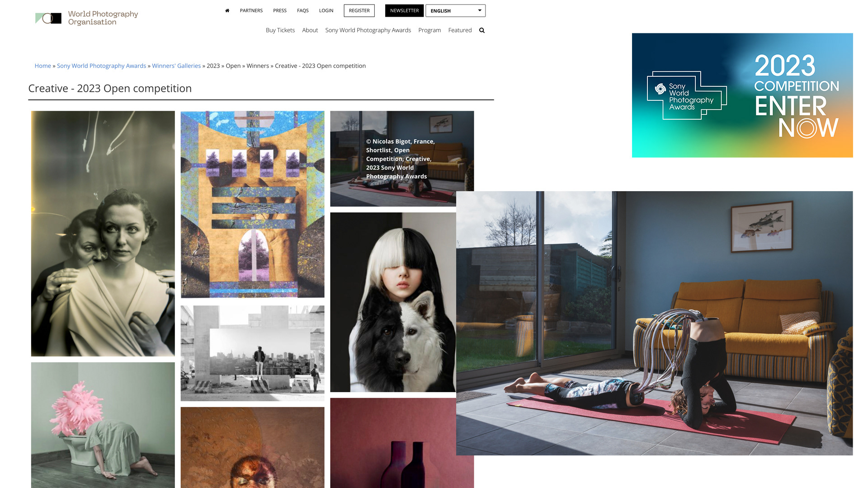This screenshot has width=868, height=488.
Task: Open the vintage two-women portrait thumbnail
Action: (103, 234)
